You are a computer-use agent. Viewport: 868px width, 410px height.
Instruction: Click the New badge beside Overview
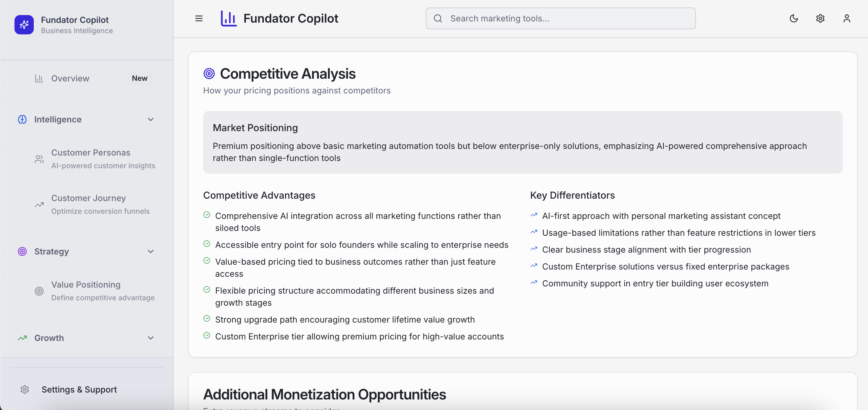click(140, 78)
